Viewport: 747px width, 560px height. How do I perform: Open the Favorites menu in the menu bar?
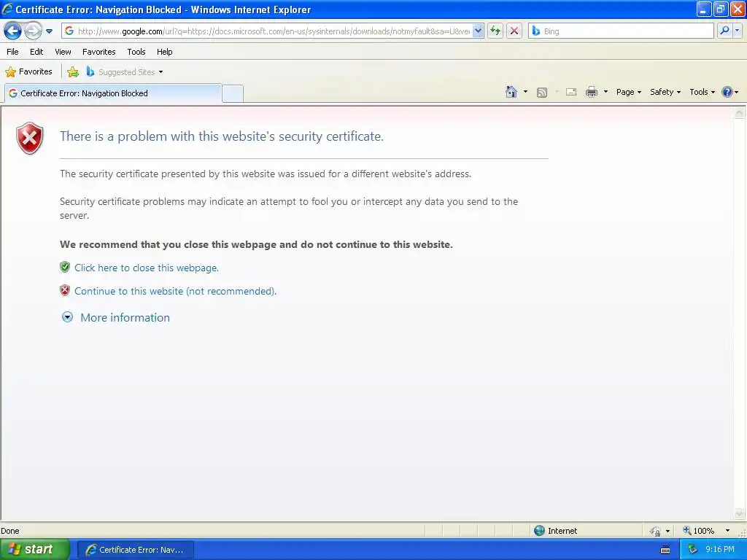point(99,52)
